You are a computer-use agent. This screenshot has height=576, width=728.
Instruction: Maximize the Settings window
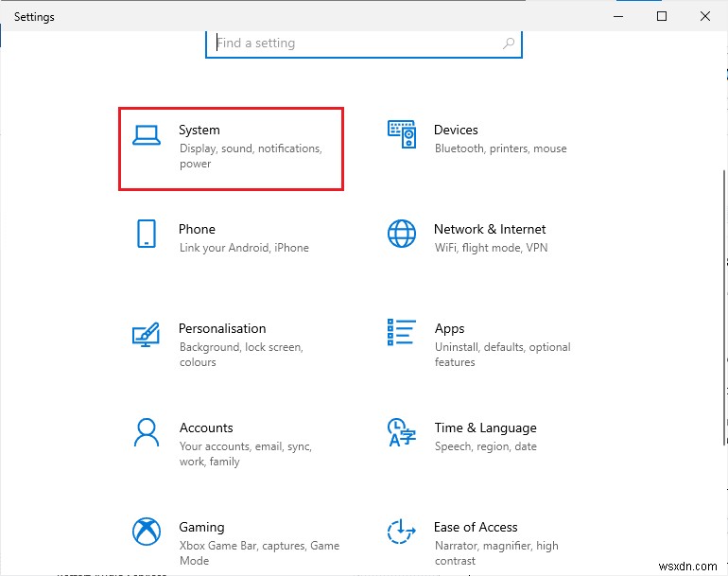[x=662, y=16]
